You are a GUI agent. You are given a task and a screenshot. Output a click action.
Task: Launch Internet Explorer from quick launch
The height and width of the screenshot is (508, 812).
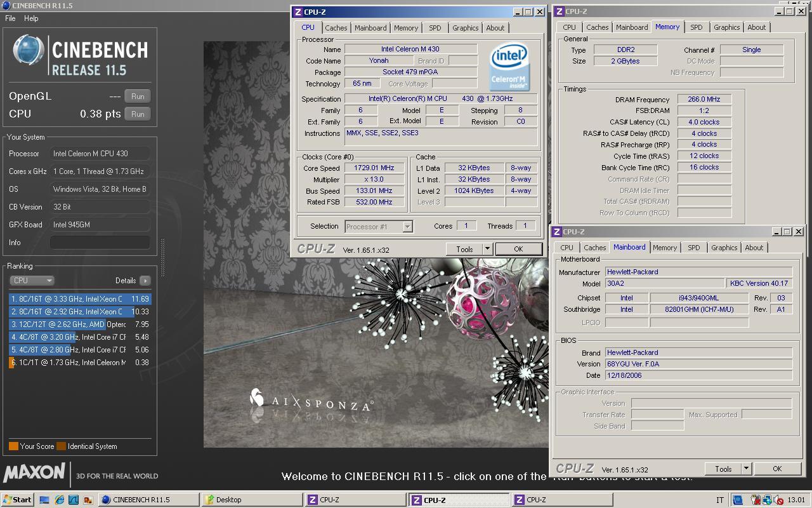pyautogui.click(x=59, y=500)
